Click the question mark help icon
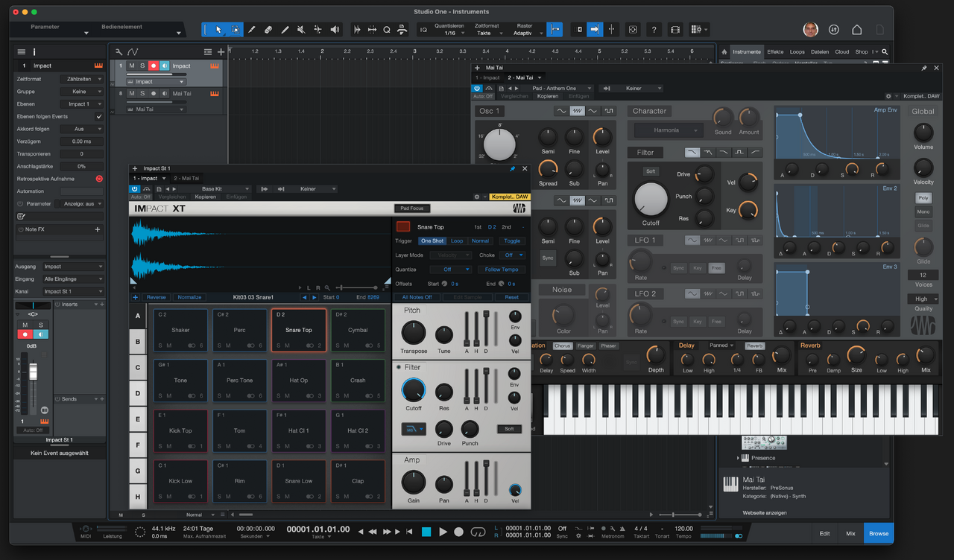The width and height of the screenshot is (954, 560). click(x=654, y=30)
